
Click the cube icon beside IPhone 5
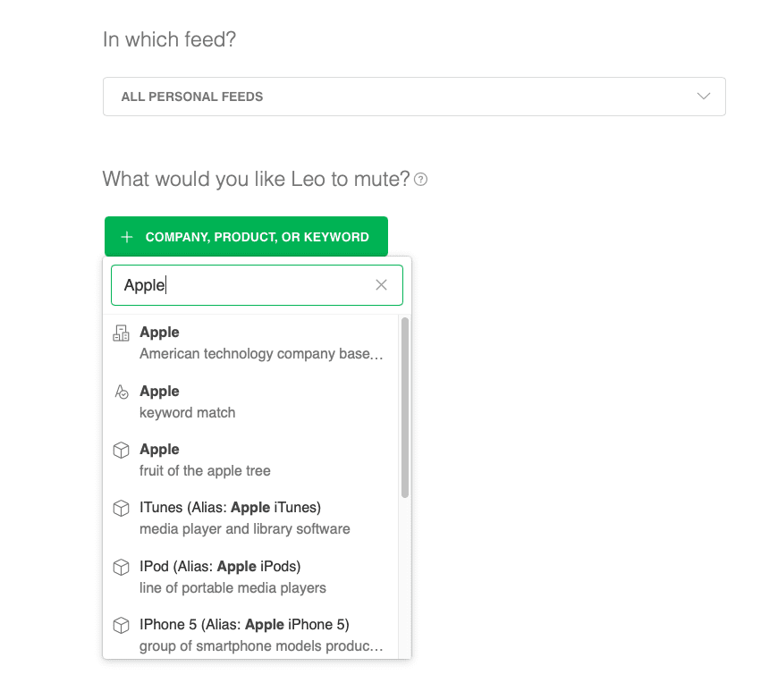point(121,625)
